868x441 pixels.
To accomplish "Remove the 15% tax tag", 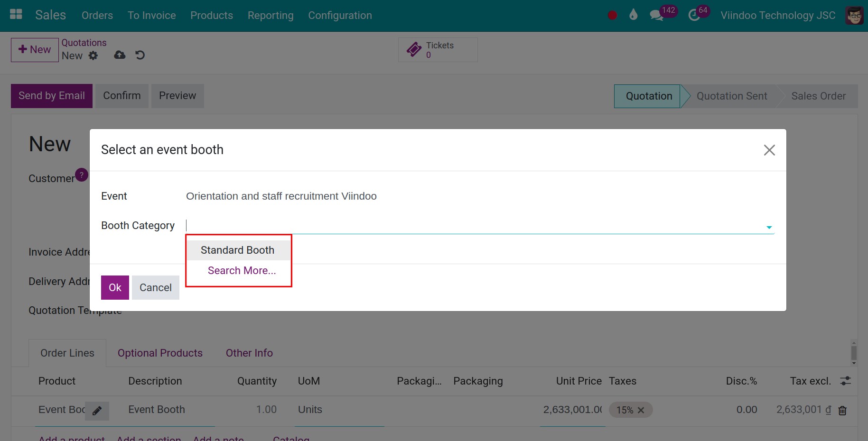I will tap(641, 410).
